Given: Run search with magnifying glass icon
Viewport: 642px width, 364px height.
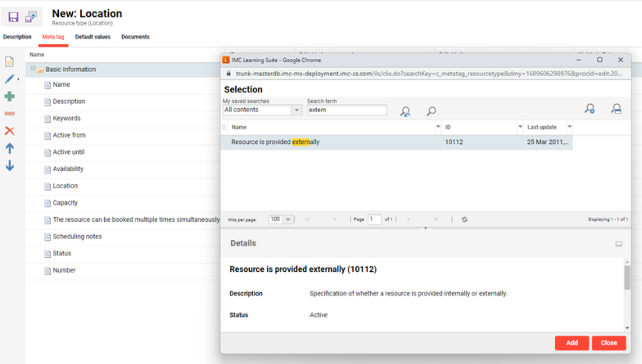Looking at the screenshot, I should click(x=431, y=111).
